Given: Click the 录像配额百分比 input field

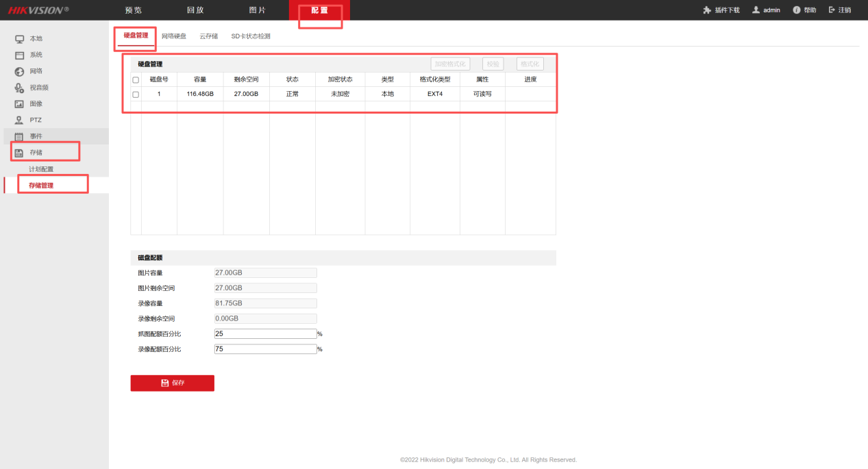Looking at the screenshot, I should (265, 349).
